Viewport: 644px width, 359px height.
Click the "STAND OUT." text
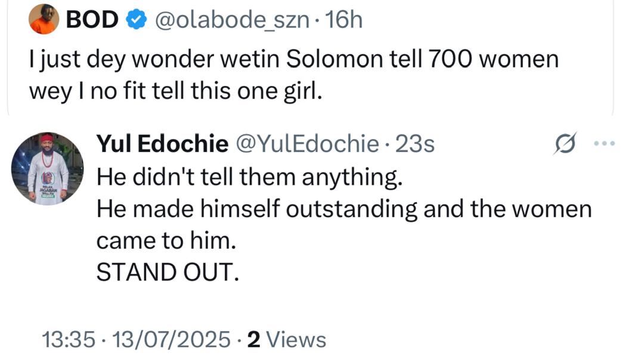(x=167, y=272)
